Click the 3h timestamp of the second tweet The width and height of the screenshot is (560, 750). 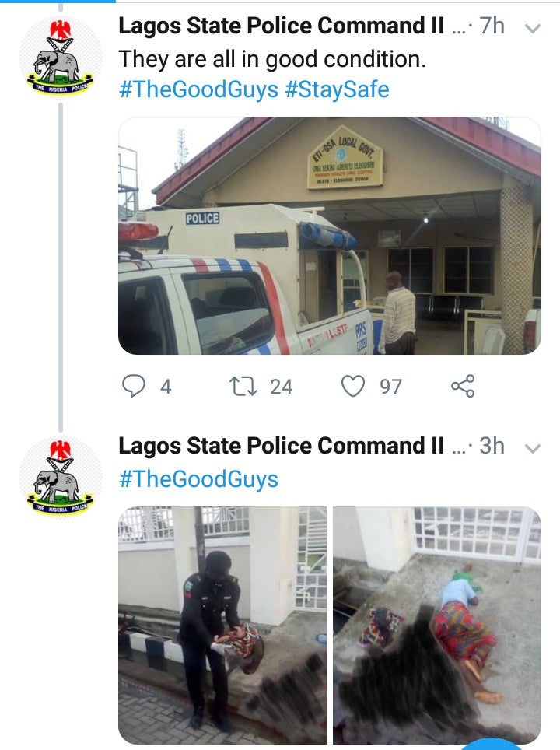[492, 447]
